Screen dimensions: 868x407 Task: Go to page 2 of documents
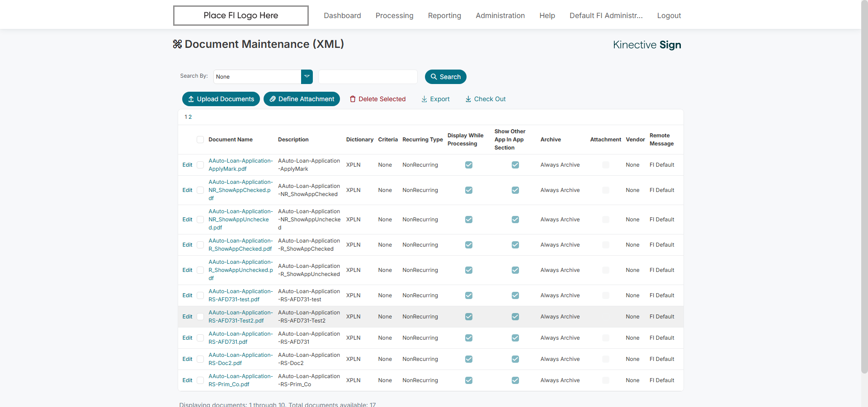(190, 117)
